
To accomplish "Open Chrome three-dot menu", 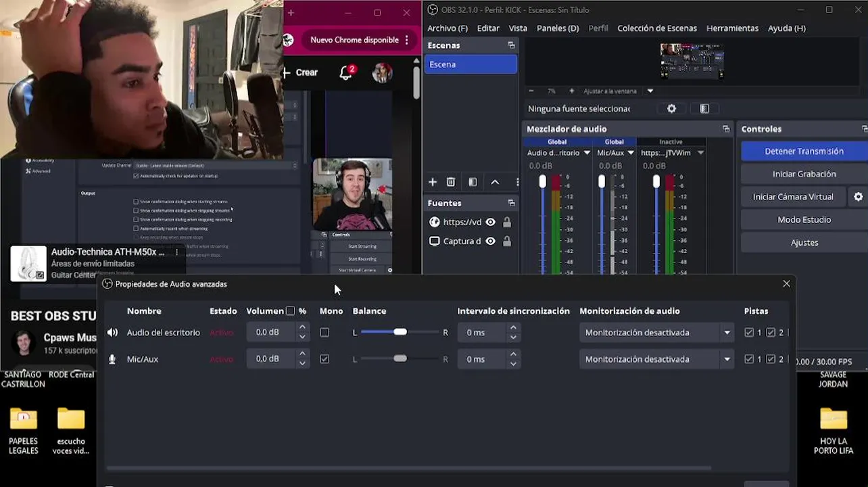I will (x=407, y=40).
